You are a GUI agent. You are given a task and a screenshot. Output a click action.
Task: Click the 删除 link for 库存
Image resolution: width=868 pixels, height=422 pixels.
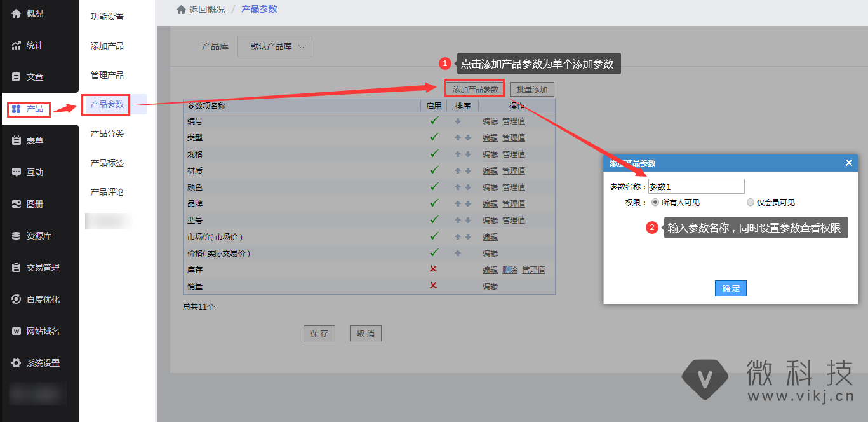pyautogui.click(x=510, y=270)
